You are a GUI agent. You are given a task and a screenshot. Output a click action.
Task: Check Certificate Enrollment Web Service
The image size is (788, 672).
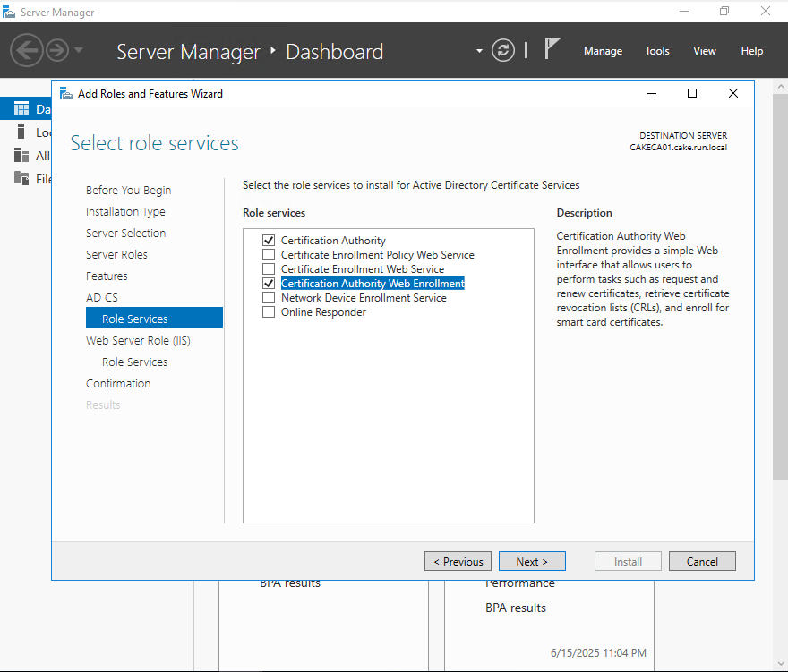click(x=269, y=268)
